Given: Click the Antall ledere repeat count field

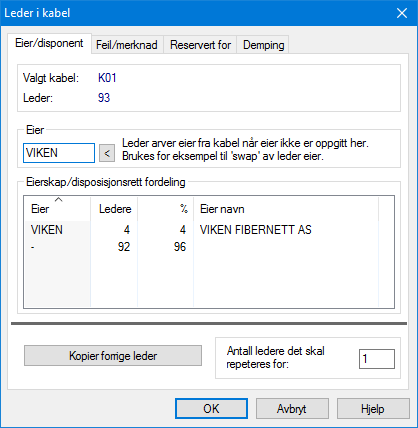Looking at the screenshot, I should tap(377, 359).
